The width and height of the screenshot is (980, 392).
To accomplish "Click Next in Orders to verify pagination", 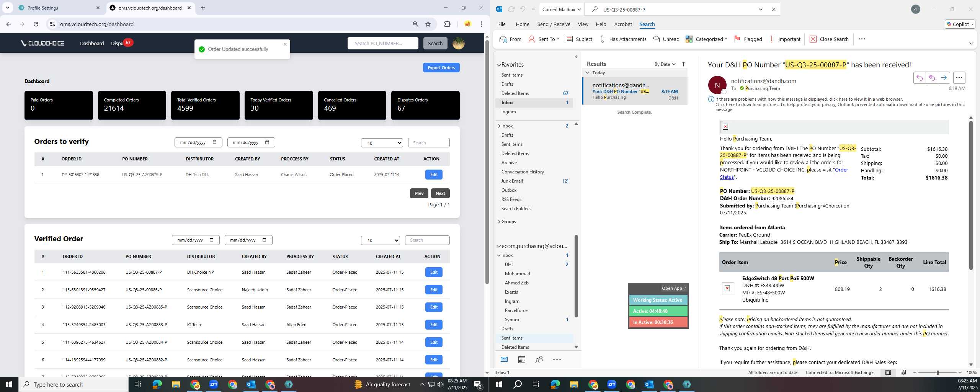I will (x=440, y=193).
